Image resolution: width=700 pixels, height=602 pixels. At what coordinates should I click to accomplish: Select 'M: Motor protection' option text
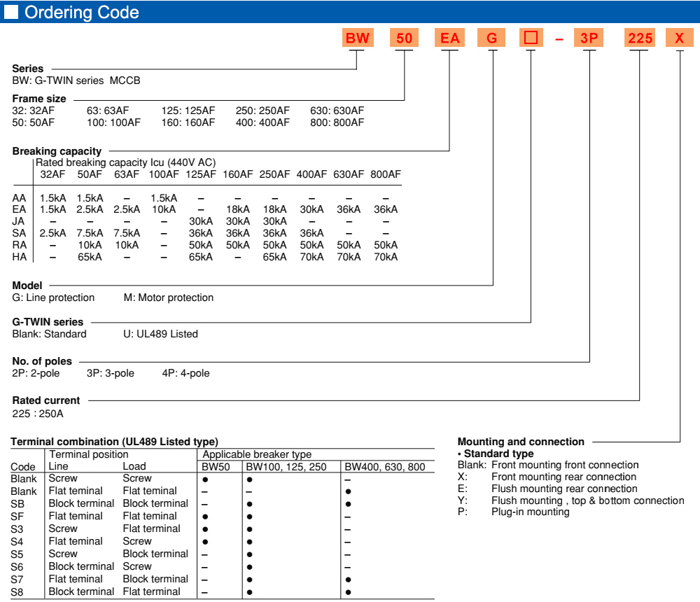pyautogui.click(x=169, y=297)
